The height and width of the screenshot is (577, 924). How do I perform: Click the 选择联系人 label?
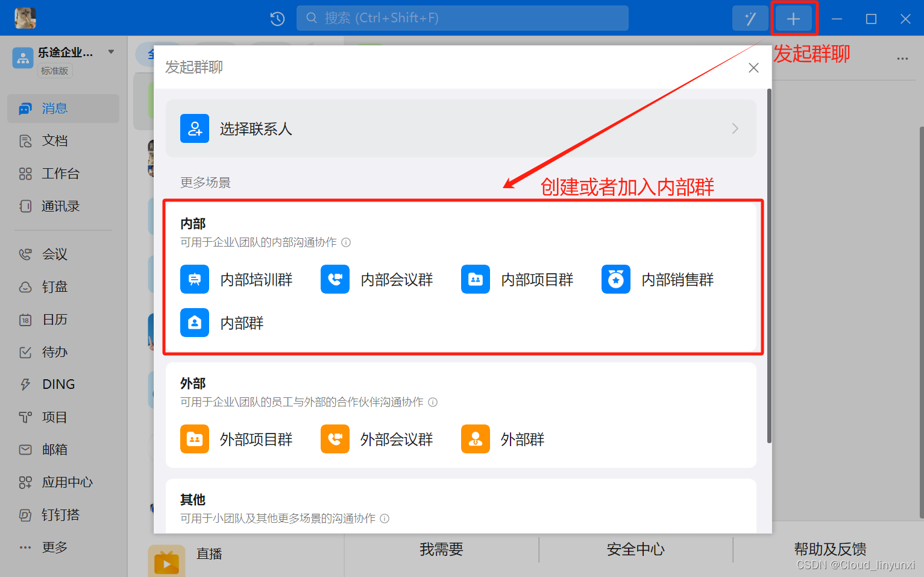tap(256, 129)
